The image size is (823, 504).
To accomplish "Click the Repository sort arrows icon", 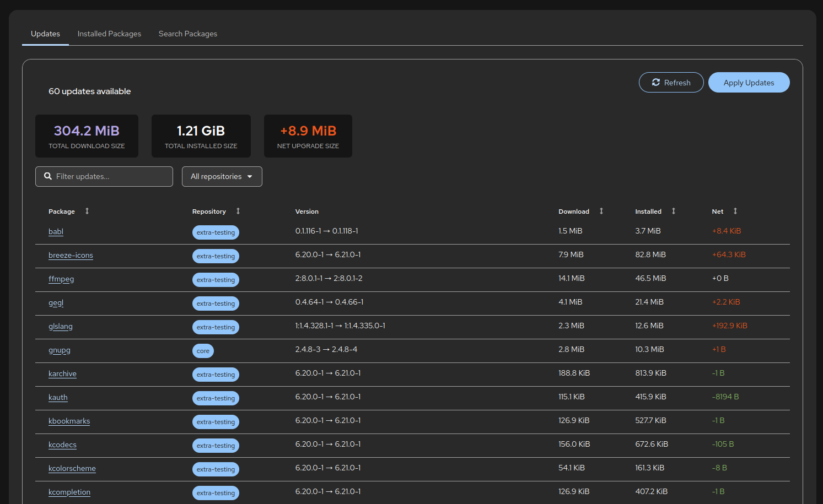I will [238, 211].
